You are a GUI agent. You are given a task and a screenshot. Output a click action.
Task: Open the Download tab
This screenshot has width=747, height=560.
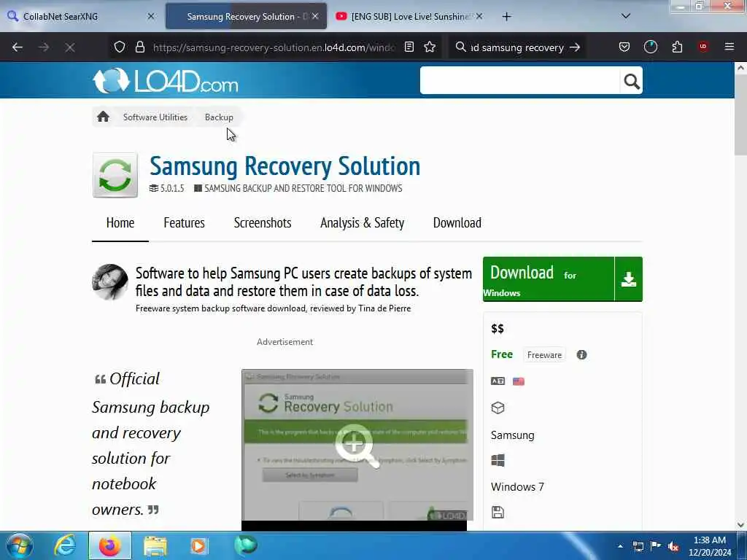(457, 223)
